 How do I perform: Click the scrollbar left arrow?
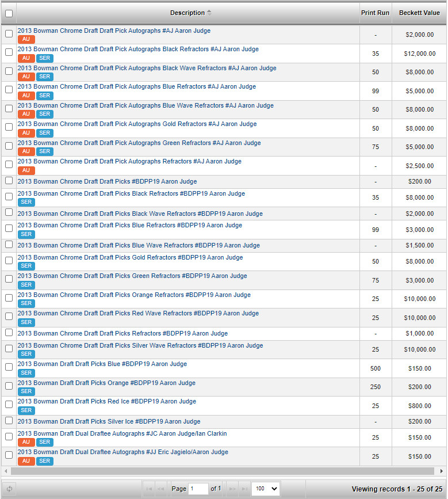click(x=6, y=471)
